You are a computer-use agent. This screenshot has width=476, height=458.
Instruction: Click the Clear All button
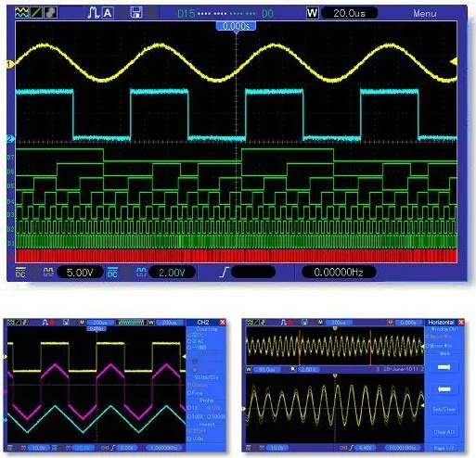tap(444, 432)
